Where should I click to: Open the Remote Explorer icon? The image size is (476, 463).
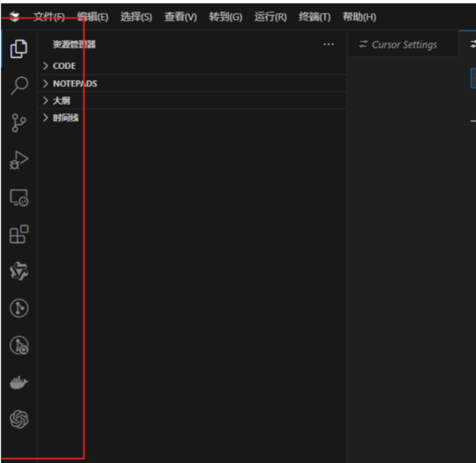click(x=19, y=198)
